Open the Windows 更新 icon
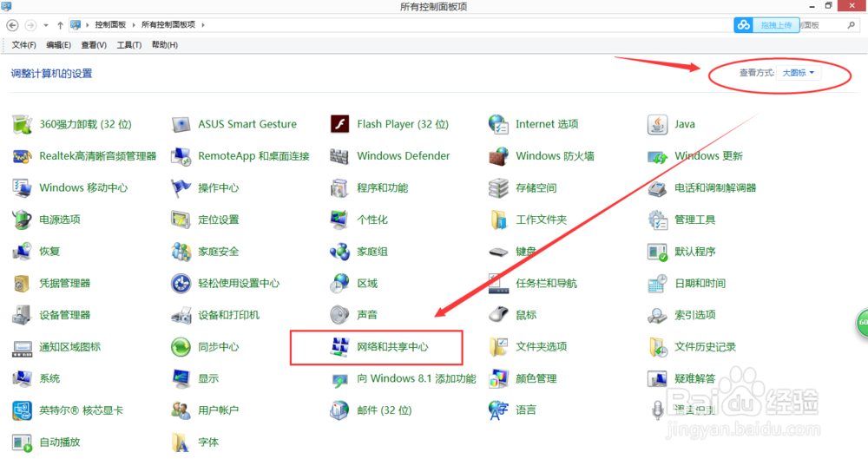The width and height of the screenshot is (868, 459). [x=657, y=156]
